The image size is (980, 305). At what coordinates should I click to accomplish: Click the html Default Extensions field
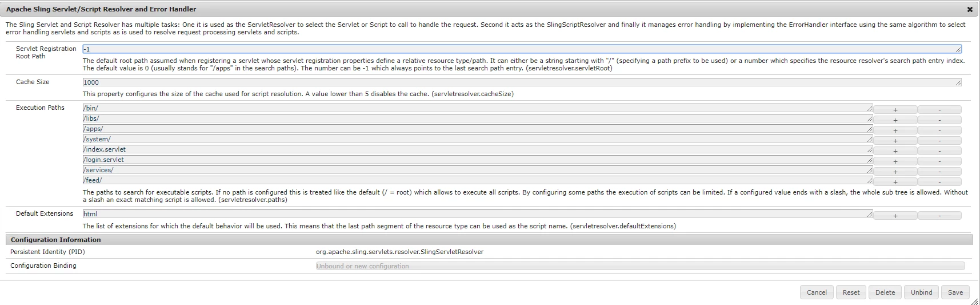[478, 214]
